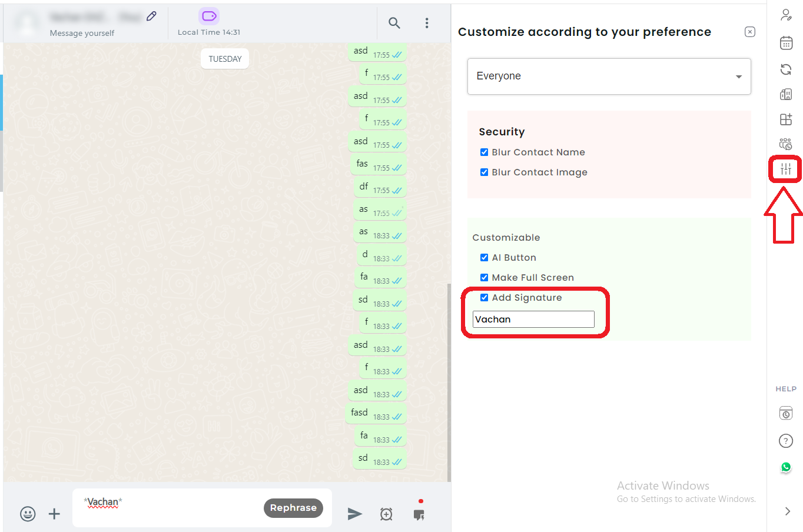Click the 'd' message at 18:33
Viewport: 803px width, 532px height.
coord(382,255)
